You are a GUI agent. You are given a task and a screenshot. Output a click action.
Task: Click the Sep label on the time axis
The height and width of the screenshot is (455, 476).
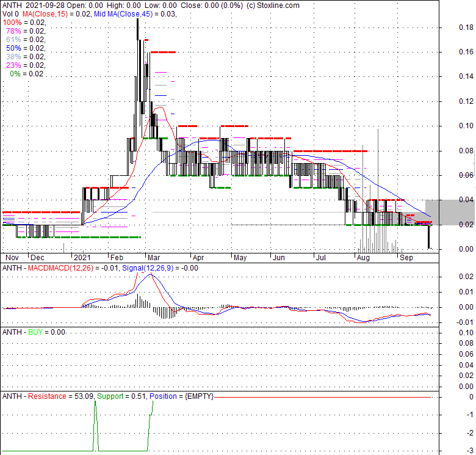(406, 258)
